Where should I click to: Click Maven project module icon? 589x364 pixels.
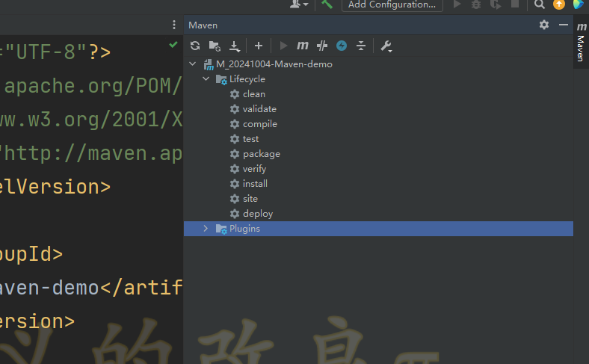tap(209, 64)
